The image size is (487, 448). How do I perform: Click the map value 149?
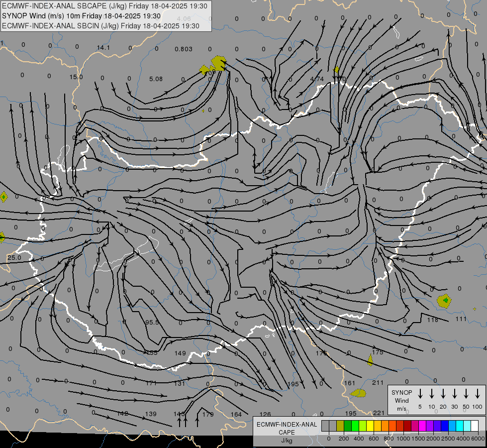click(x=180, y=353)
